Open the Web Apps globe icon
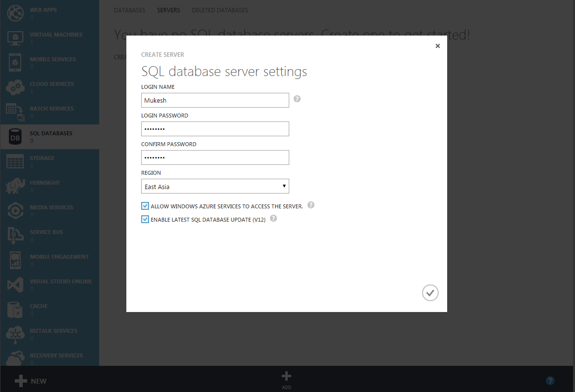575x392 pixels. [15, 13]
